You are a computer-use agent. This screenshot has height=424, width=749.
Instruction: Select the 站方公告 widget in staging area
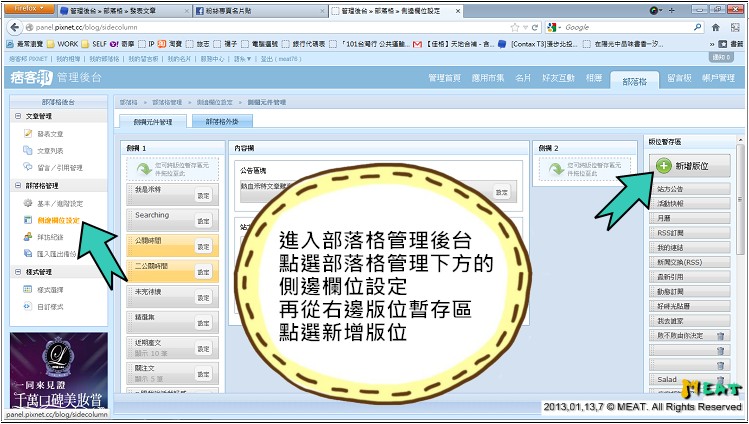(689, 189)
